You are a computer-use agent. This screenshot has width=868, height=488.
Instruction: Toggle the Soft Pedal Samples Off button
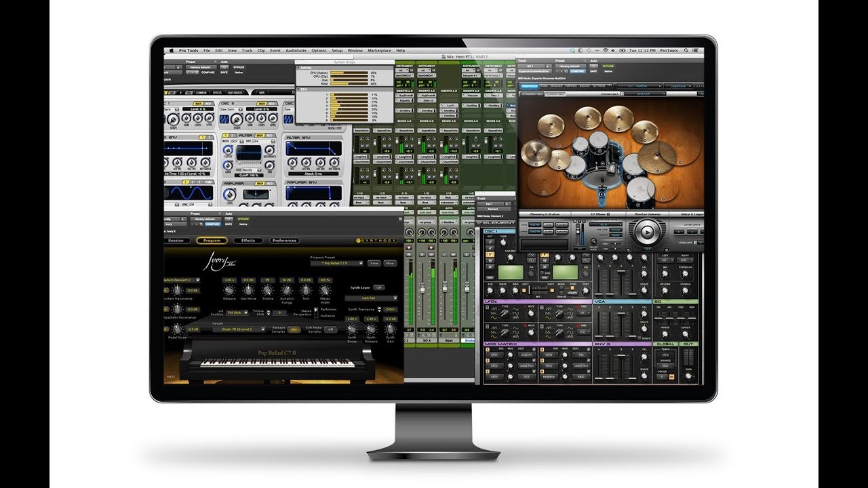tap(330, 329)
